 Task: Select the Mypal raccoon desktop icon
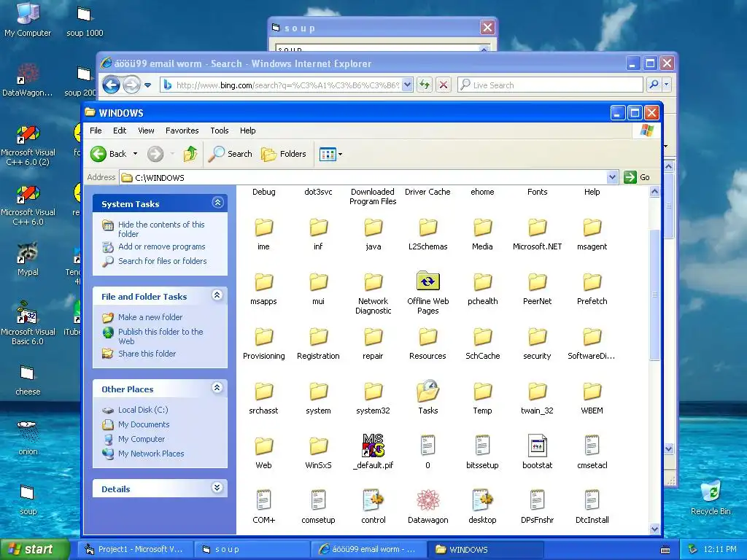tap(28, 253)
